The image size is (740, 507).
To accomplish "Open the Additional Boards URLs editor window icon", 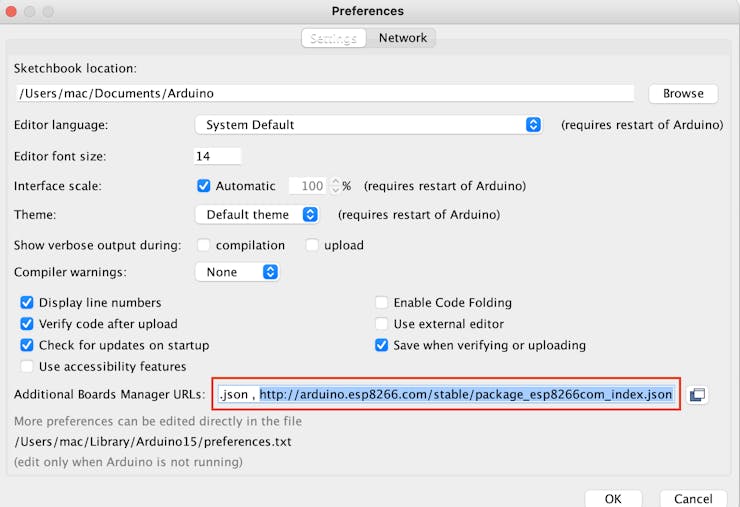I will (697, 395).
